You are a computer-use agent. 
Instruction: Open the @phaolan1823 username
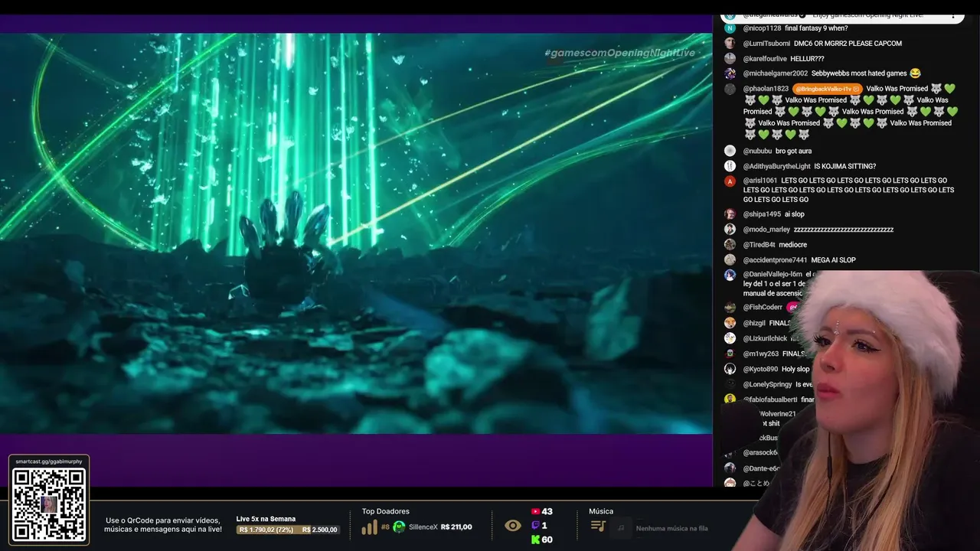[x=766, y=89]
